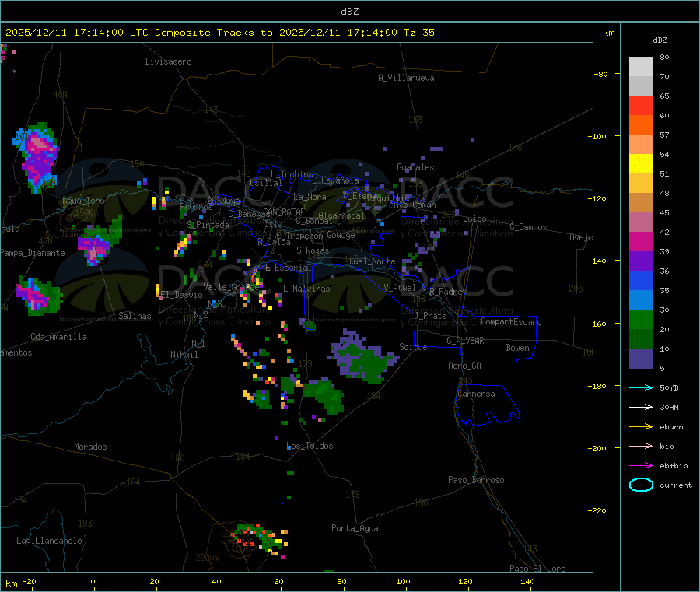Click the 'Nihuil' map label
Viewport: 700px width, 592px height.
(x=184, y=355)
